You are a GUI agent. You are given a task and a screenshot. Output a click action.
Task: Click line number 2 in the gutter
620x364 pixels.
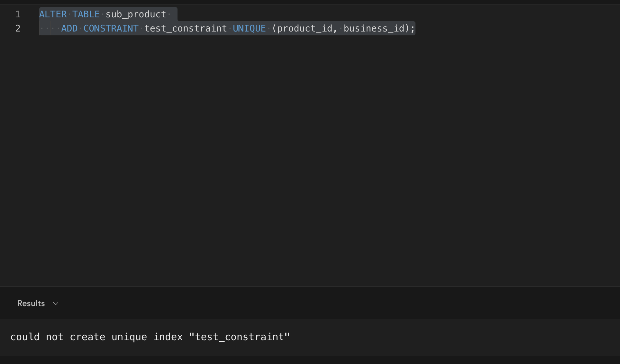coord(18,28)
